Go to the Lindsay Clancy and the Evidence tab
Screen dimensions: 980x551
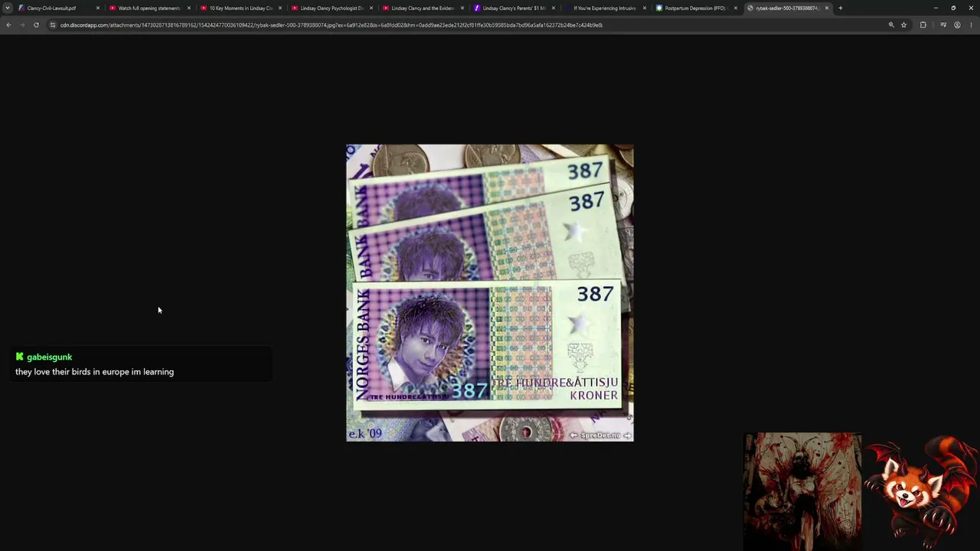click(422, 8)
